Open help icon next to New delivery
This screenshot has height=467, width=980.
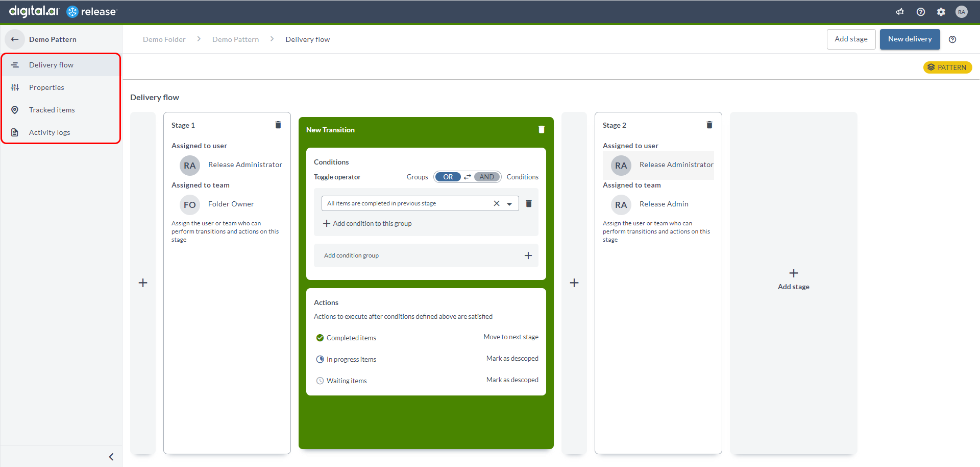click(952, 39)
